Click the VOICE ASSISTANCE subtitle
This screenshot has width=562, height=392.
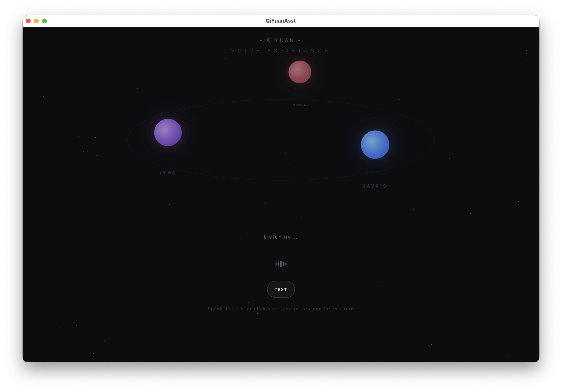(280, 51)
